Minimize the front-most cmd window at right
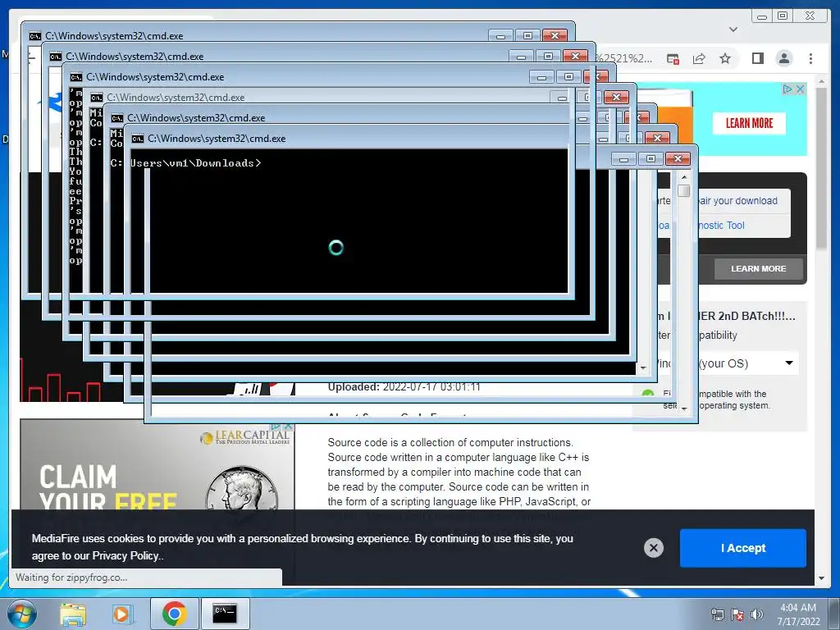Viewport: 840px width, 630px height. tap(623, 159)
